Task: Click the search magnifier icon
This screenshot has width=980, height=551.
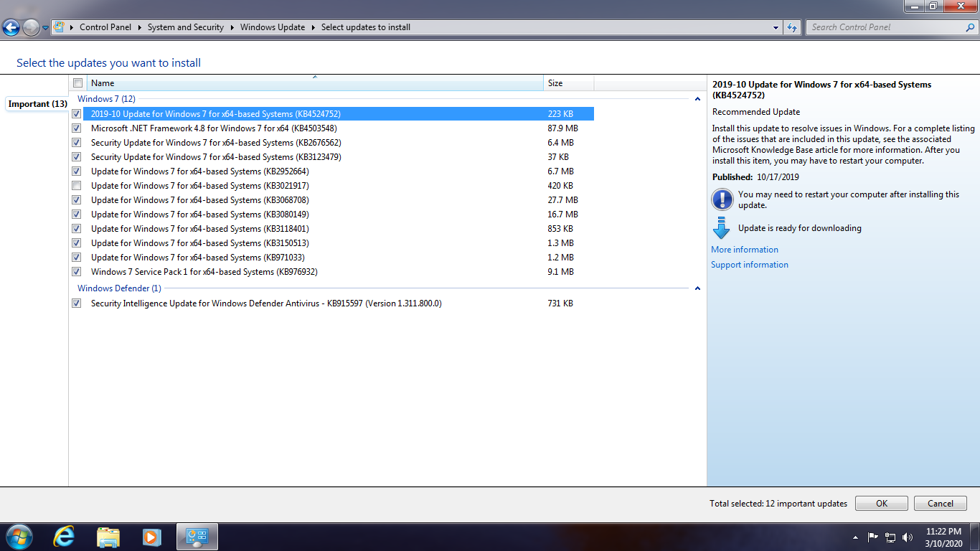Action: point(970,27)
